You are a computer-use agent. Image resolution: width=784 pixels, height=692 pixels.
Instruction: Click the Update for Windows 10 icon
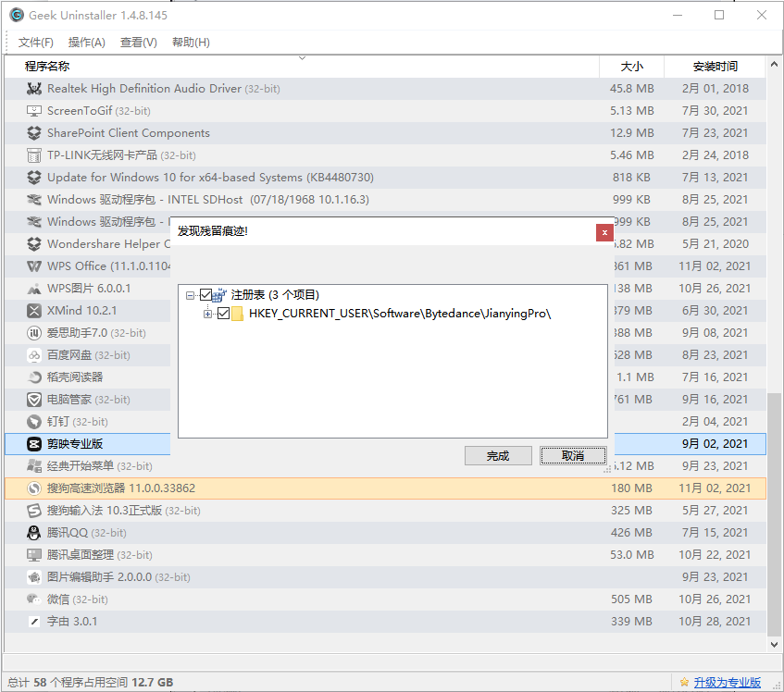pos(34,178)
